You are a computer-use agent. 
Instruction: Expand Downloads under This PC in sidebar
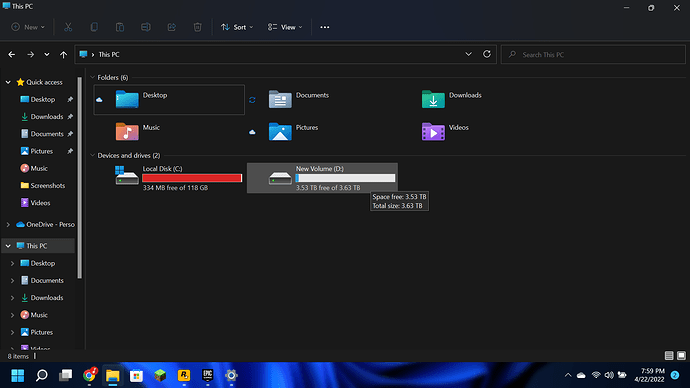12,298
